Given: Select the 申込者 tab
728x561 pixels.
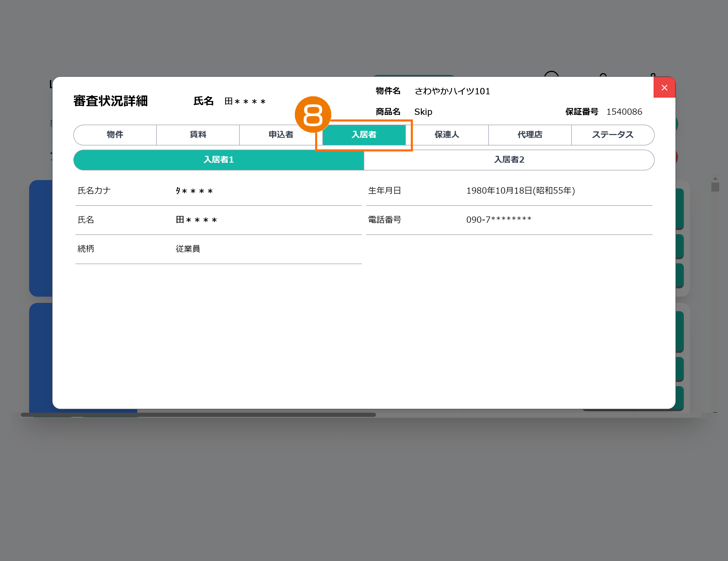Looking at the screenshot, I should pos(281,135).
